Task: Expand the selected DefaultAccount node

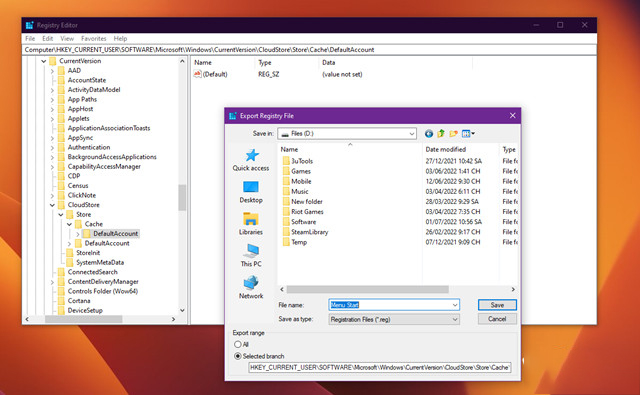Action: coord(78,234)
